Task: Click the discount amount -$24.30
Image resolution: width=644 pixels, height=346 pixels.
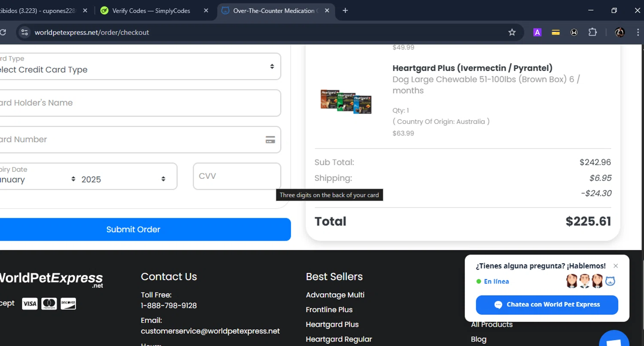Action: pyautogui.click(x=596, y=193)
